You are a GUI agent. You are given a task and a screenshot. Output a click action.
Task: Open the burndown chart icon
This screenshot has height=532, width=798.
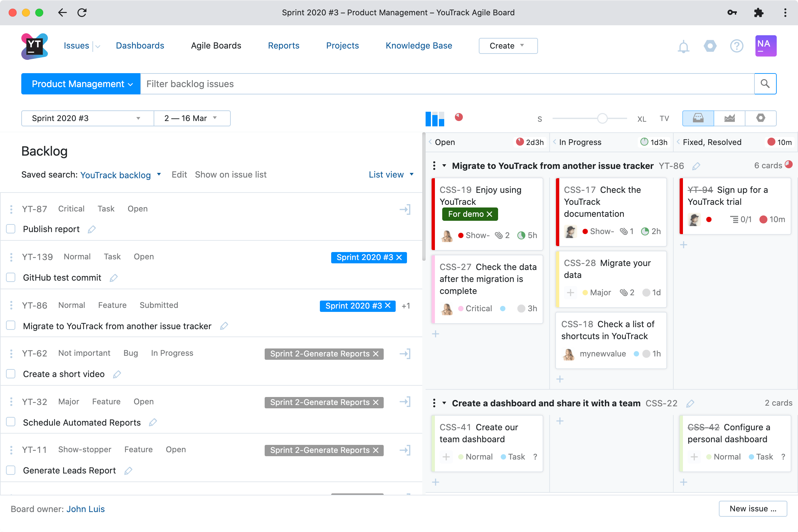click(x=730, y=118)
